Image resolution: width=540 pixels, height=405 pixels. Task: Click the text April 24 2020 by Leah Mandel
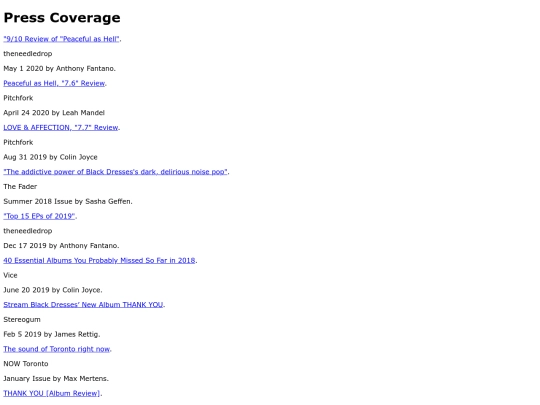pos(54,113)
